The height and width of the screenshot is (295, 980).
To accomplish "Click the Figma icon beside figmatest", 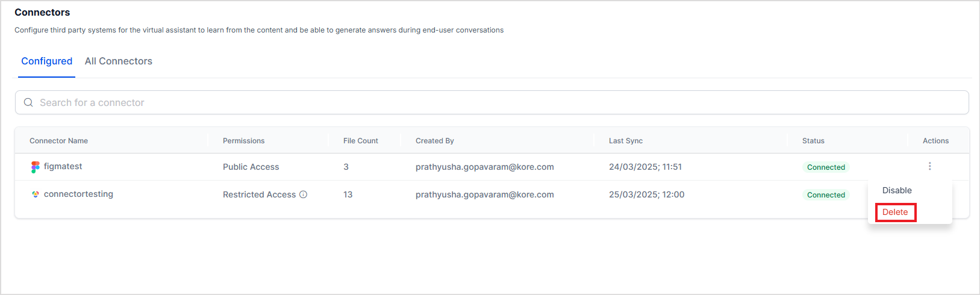I will click(x=35, y=167).
